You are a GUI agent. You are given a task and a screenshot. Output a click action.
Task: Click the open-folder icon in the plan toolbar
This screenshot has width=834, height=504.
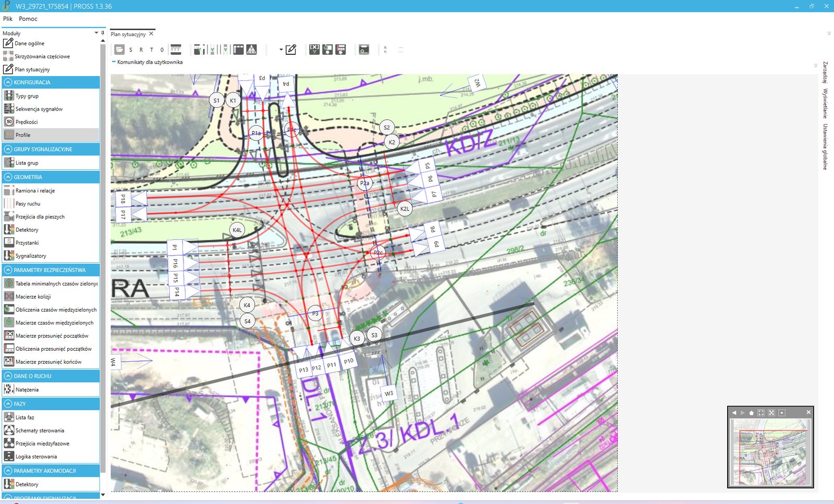tap(120, 50)
